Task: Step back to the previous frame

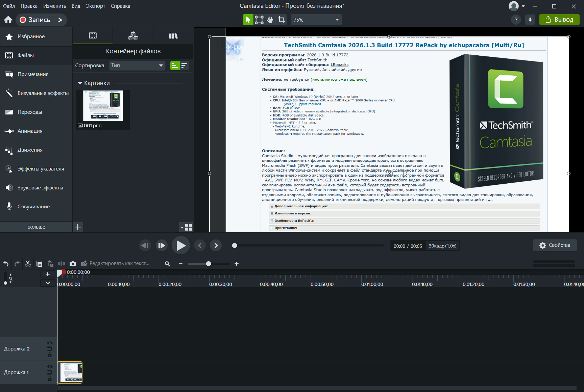Action: [145, 245]
